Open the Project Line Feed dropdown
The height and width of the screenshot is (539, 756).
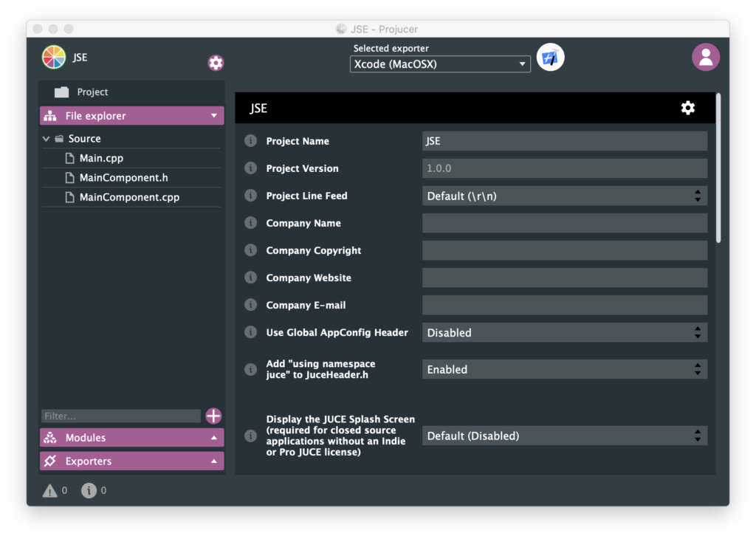pyautogui.click(x=564, y=196)
